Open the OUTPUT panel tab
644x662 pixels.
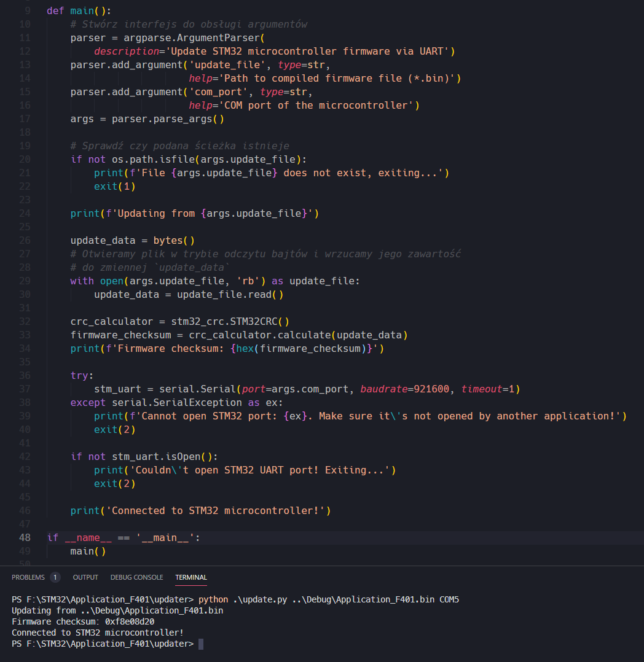point(85,577)
